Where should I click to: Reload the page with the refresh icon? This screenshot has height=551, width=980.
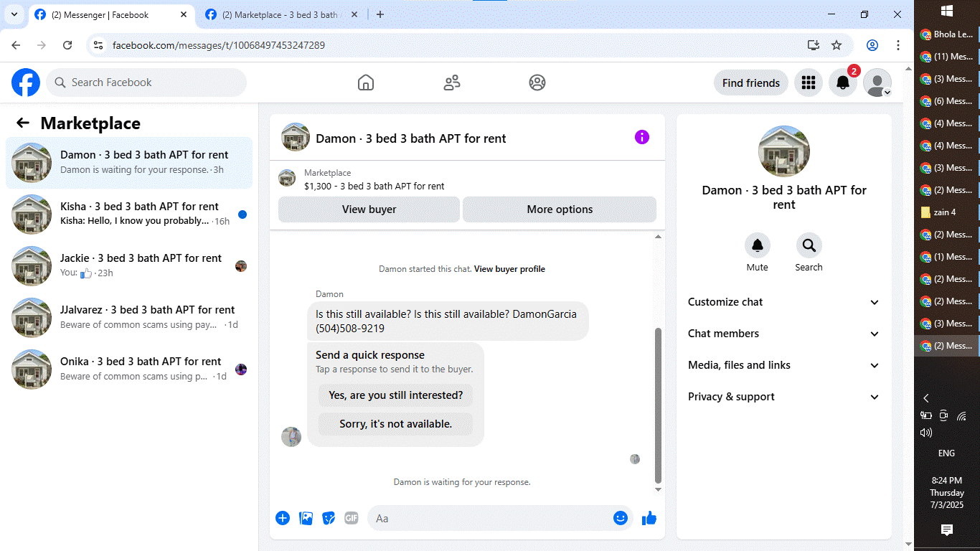click(67, 45)
